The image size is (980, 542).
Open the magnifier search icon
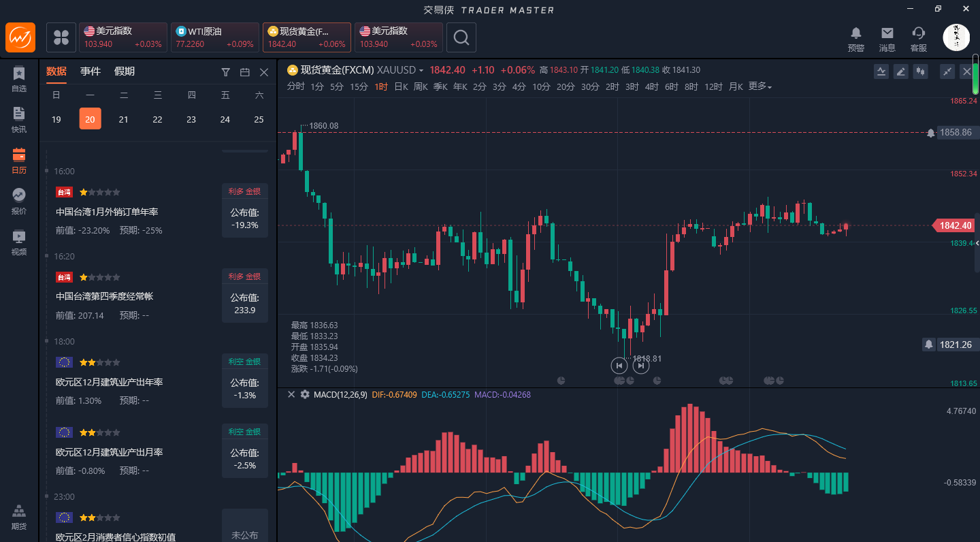pyautogui.click(x=461, y=37)
